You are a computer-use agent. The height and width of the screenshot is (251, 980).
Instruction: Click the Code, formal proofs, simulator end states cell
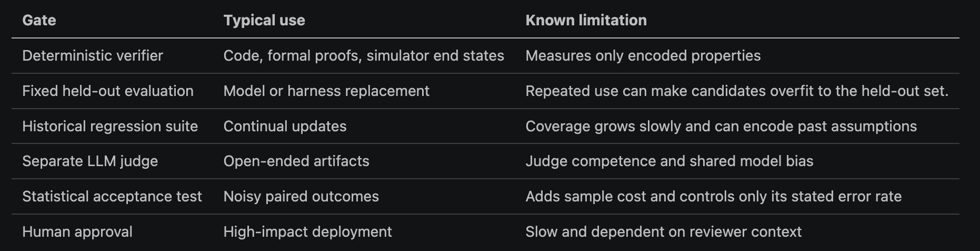click(364, 55)
